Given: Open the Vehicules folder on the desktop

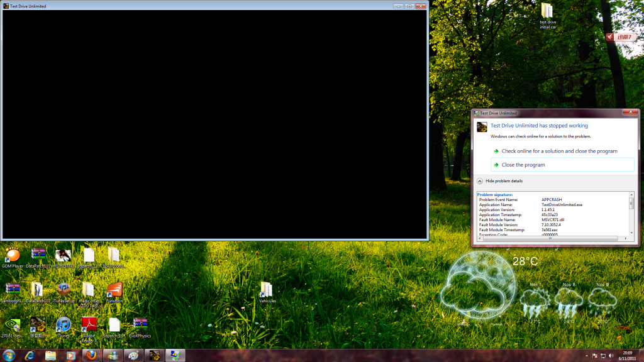Looking at the screenshot, I should (x=267, y=290).
